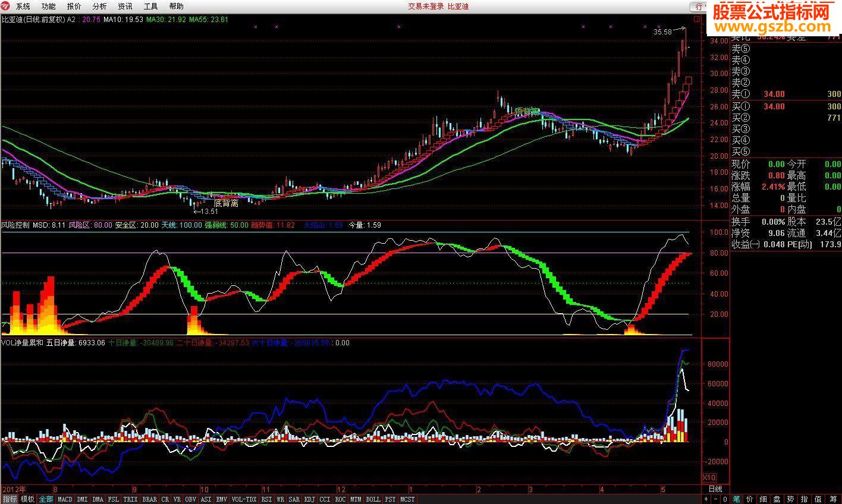Click the 交易未登录 status link
Image resolution: width=842 pixels, height=504 pixels.
[x=425, y=7]
